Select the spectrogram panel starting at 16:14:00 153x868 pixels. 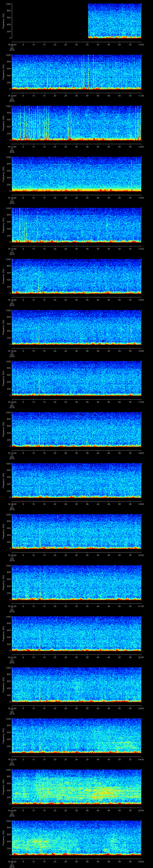point(77,276)
